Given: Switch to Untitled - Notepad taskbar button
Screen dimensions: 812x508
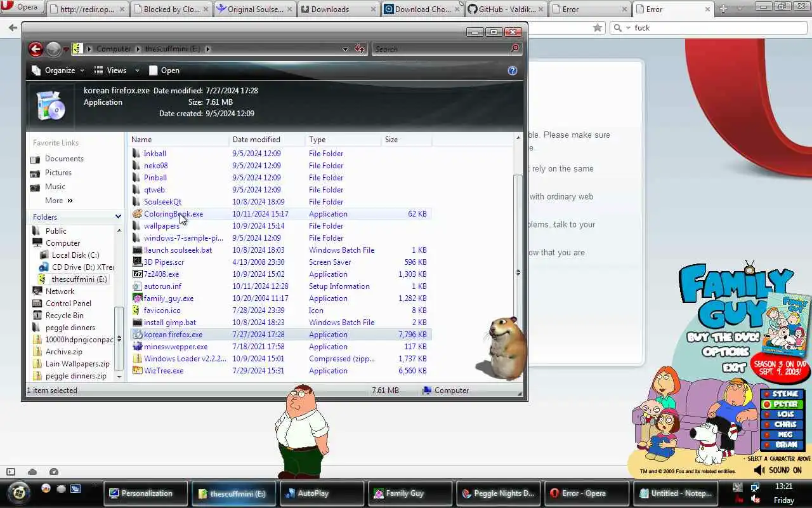Looking at the screenshot, I should 676,493.
